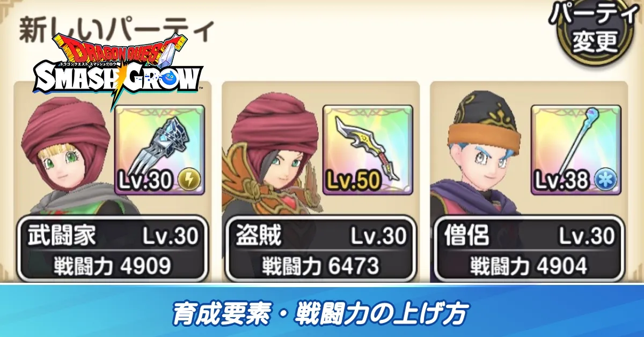Screen dimensions: 644x337
Task: Click the 戦闘力 6473 value
Action: pos(320,265)
